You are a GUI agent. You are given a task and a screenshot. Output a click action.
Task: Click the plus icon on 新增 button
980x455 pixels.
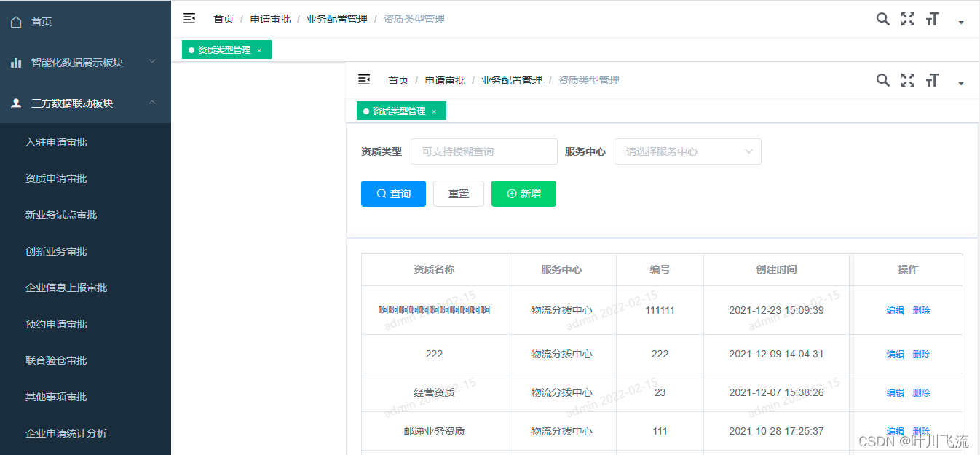[509, 193]
